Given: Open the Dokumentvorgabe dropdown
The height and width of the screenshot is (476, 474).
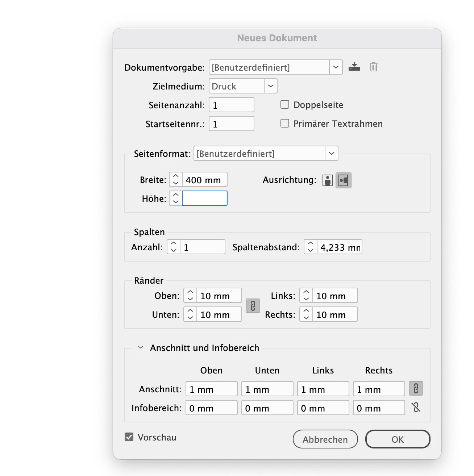Looking at the screenshot, I should click(x=336, y=67).
